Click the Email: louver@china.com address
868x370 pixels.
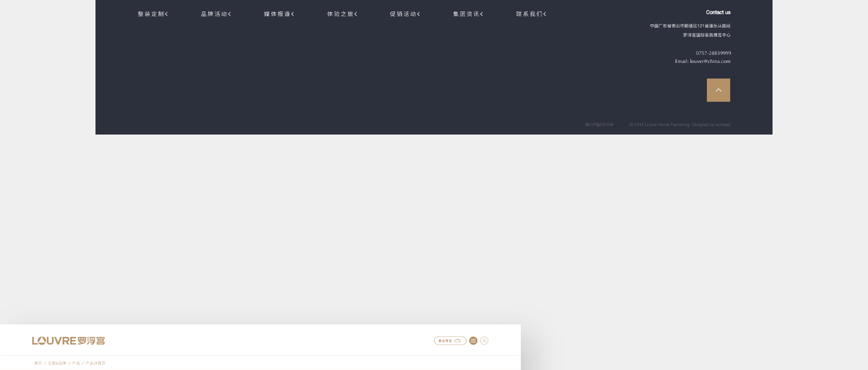(703, 61)
